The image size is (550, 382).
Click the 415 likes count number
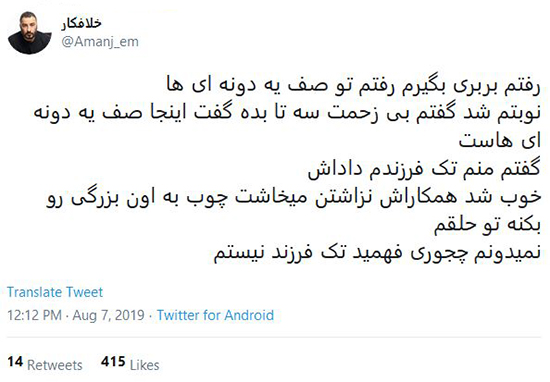click(x=113, y=362)
